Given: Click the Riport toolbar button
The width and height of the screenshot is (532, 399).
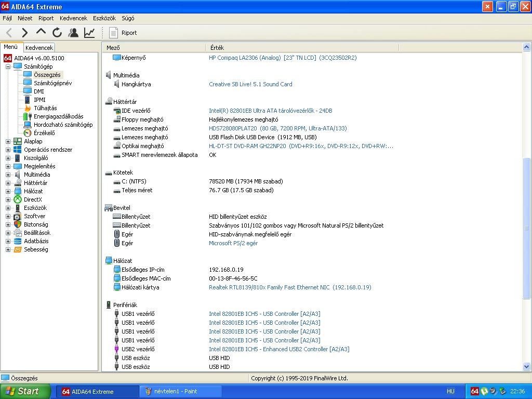Looking at the screenshot, I should [123, 33].
